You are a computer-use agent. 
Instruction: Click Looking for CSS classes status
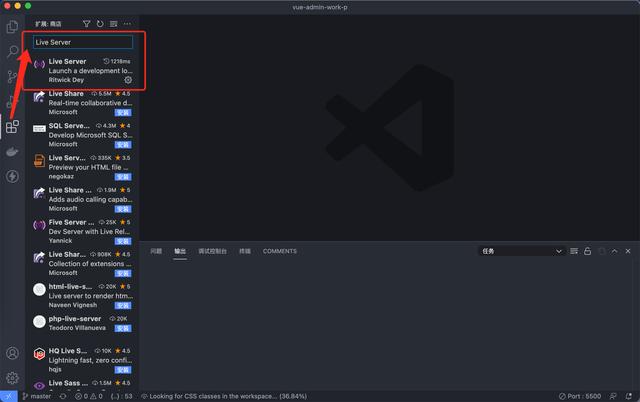tap(224, 396)
